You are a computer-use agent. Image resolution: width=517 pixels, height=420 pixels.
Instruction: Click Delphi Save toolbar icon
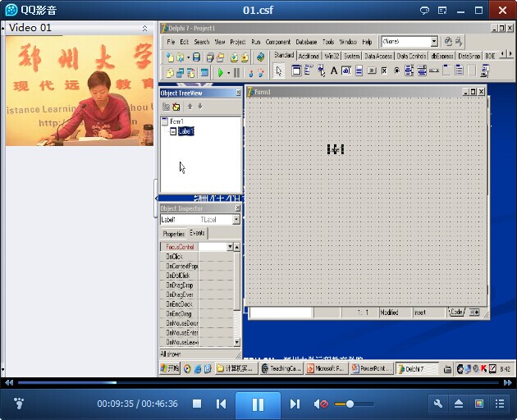(x=196, y=57)
